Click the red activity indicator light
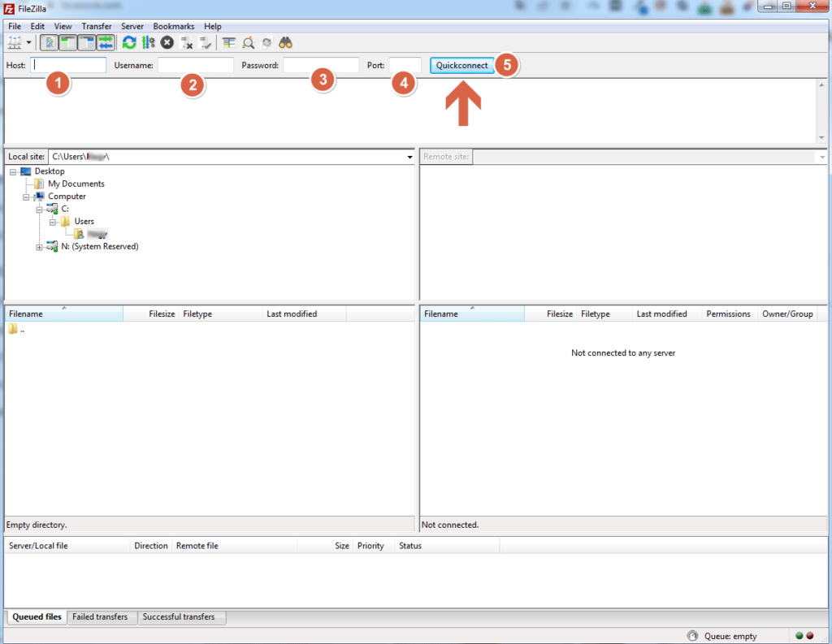This screenshot has width=832, height=644. click(810, 636)
